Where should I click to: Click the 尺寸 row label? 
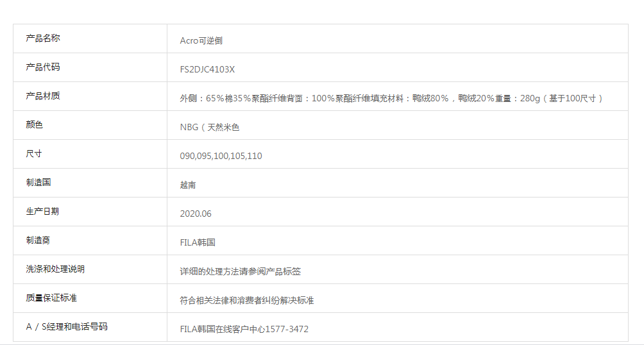[x=35, y=154]
